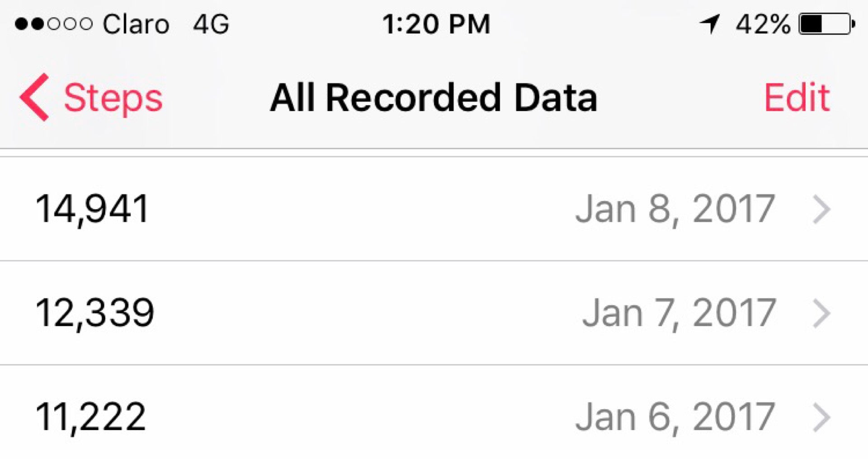868x459 pixels.
Task: Go back to Steps screen
Action: [91, 97]
